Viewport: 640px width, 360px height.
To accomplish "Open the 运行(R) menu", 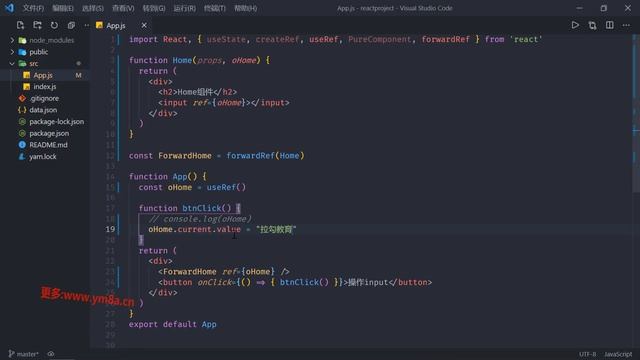I will [x=184, y=8].
